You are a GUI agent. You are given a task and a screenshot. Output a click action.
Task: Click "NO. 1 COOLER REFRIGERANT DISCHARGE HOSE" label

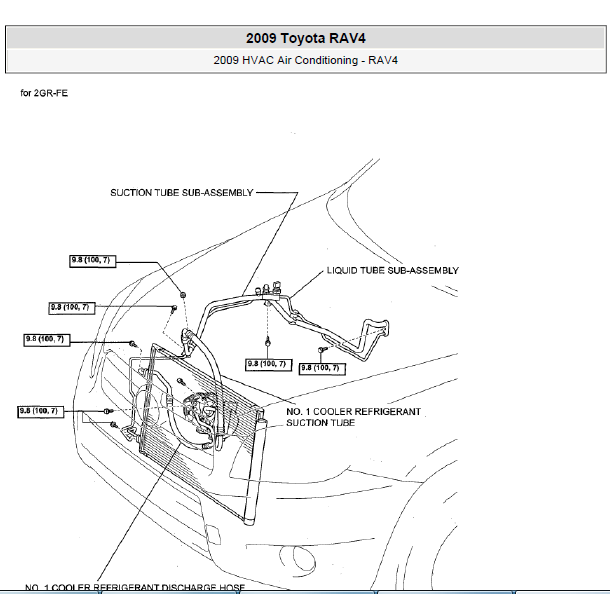[x=135, y=587]
